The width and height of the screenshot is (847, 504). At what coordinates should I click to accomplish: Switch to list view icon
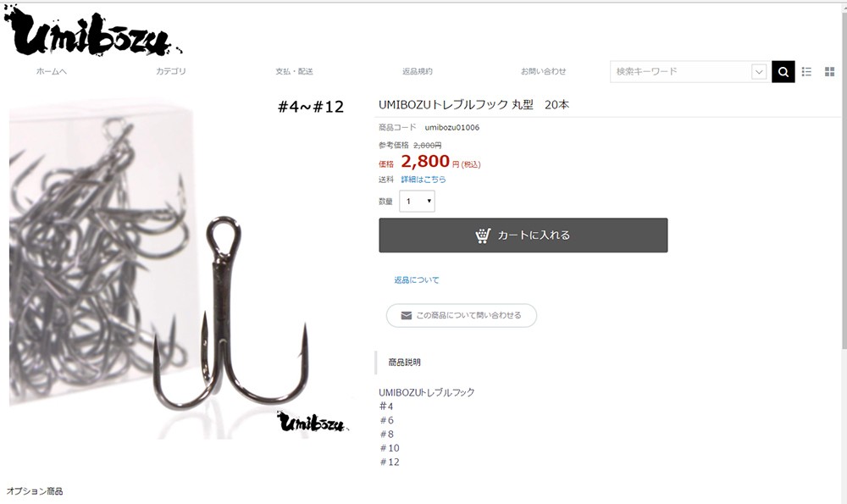click(806, 71)
